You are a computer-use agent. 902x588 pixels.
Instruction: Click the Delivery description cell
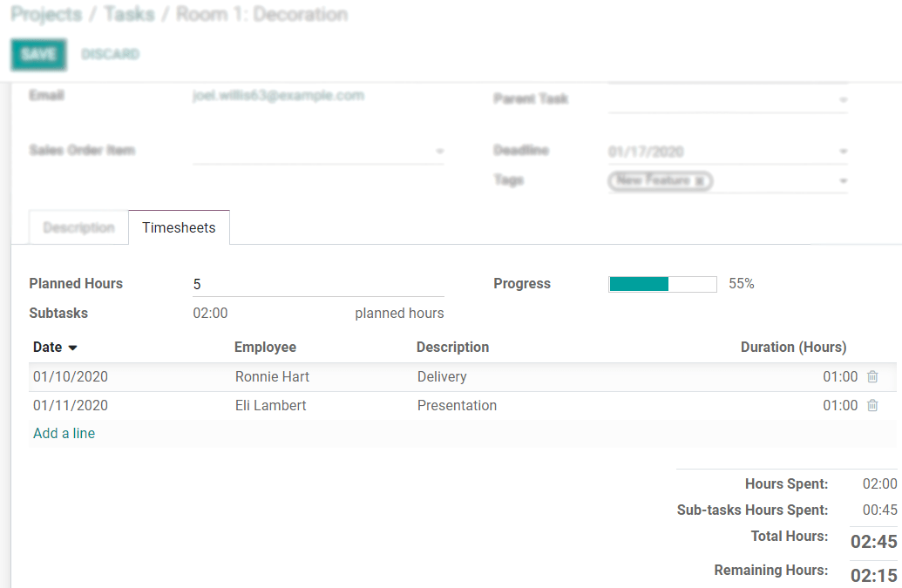442,376
